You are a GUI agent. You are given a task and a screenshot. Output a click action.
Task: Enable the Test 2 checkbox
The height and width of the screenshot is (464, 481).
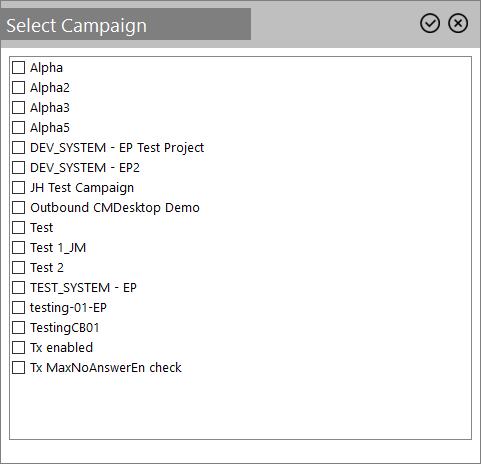pos(18,267)
